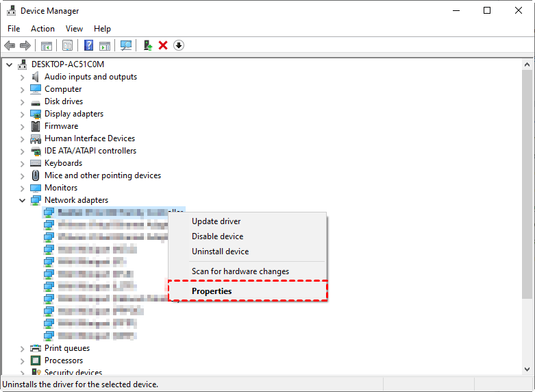Viewport: 535px width, 392px height.
Task: Select the Computer tree label
Action: [x=63, y=89]
